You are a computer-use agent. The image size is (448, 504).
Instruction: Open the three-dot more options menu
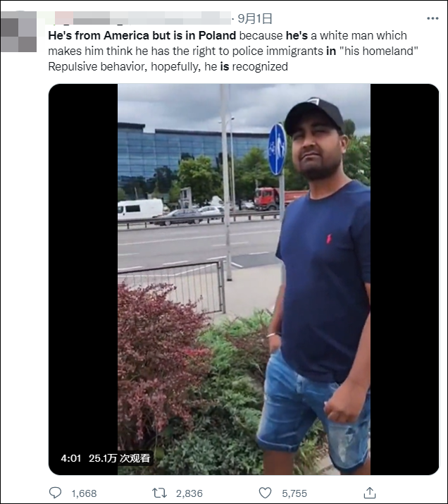click(433, 18)
